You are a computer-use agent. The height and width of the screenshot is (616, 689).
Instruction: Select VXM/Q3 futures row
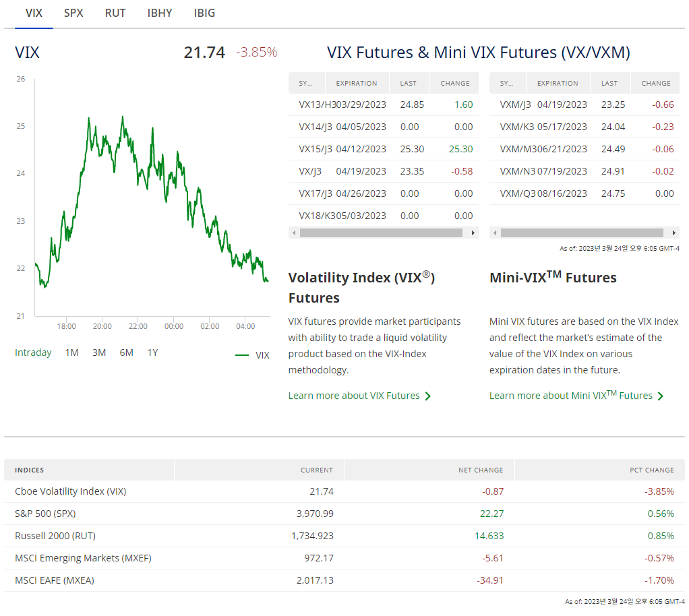(x=585, y=193)
